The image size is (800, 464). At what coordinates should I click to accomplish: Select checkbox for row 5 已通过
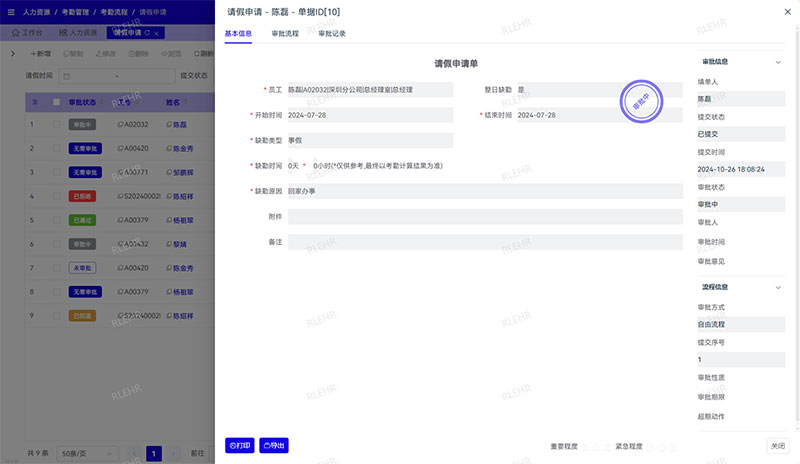(56, 220)
